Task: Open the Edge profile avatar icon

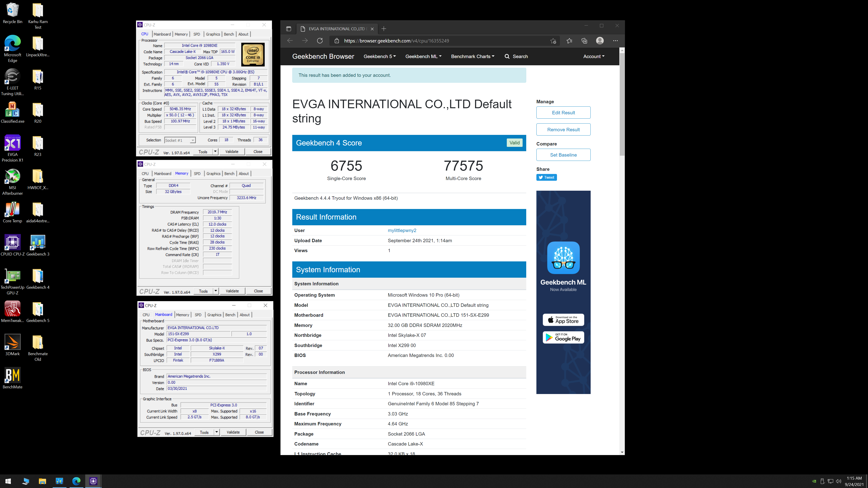Action: point(600,41)
